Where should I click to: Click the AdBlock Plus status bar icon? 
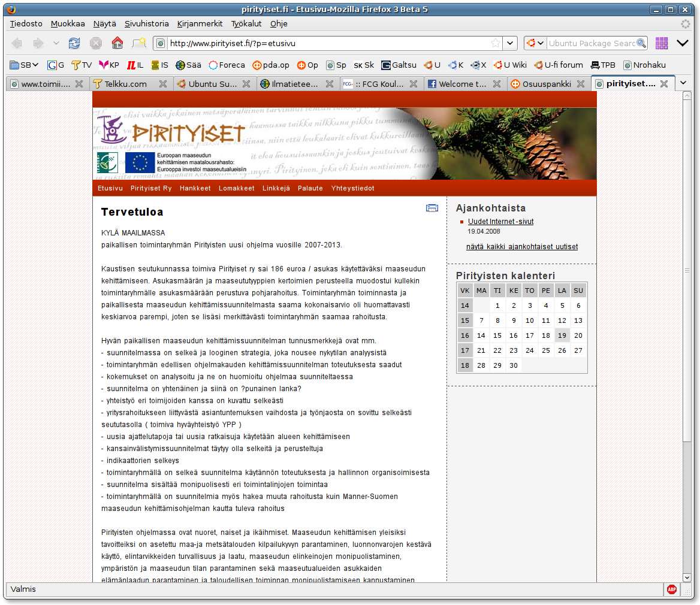click(672, 589)
